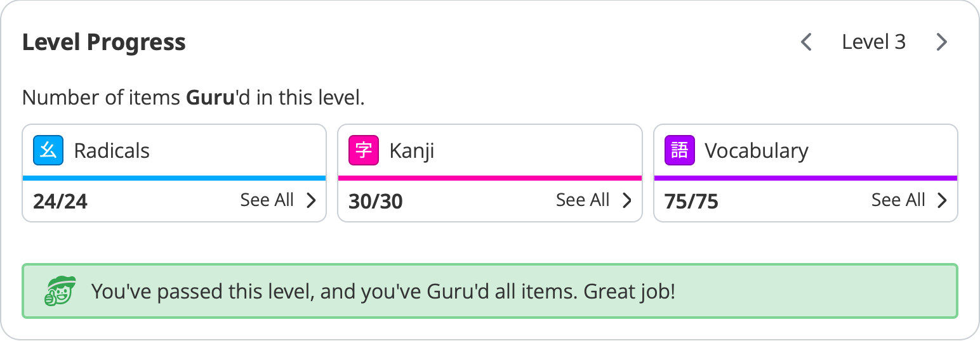This screenshot has height=341, width=980.
Task: Click the purple Vocabulary icon
Action: pos(679,151)
